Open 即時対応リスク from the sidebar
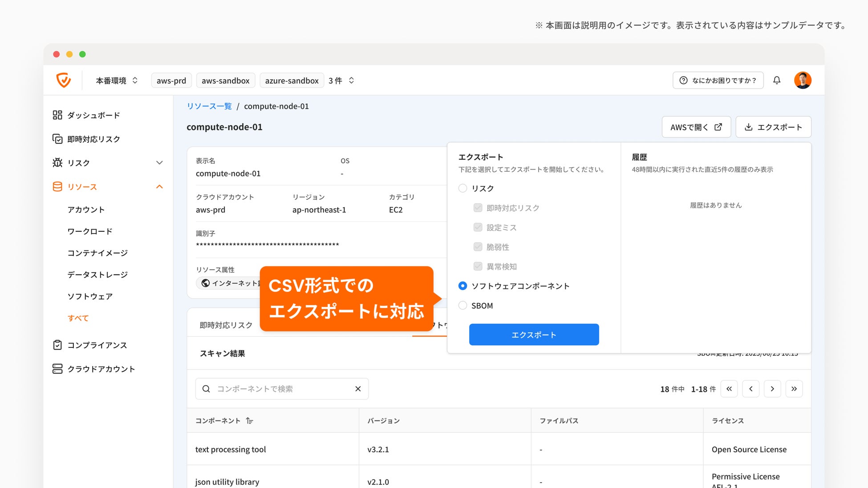The width and height of the screenshot is (868, 488). click(x=93, y=139)
